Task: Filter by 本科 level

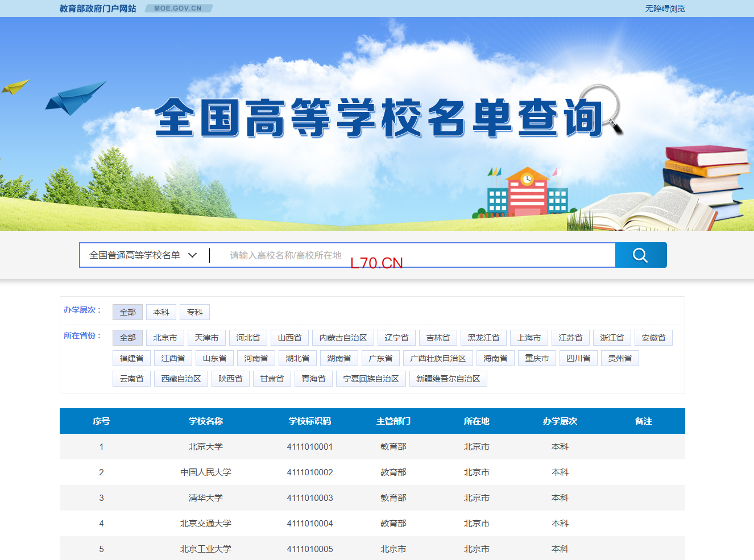Action: [161, 312]
